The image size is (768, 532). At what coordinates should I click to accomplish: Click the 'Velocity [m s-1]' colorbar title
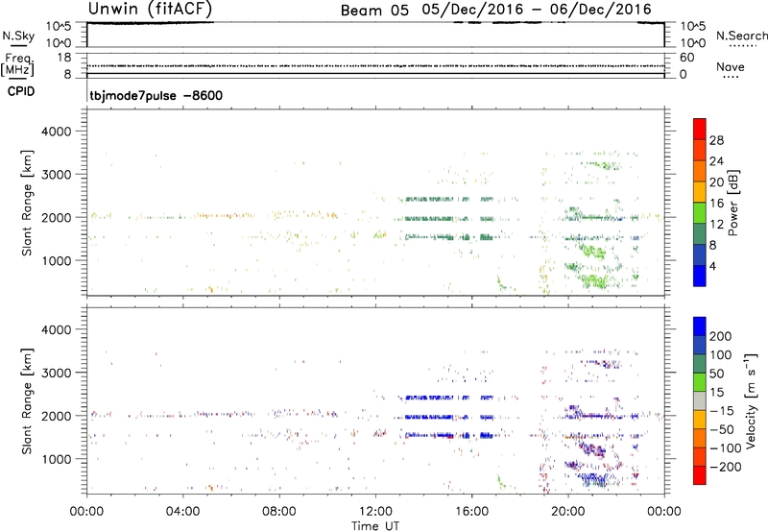point(751,400)
